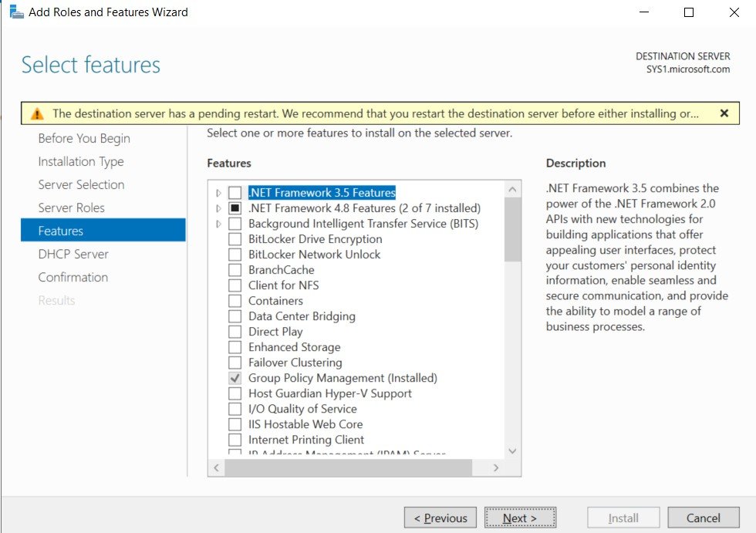Screen dimensions: 756x533
Task: Click features list scroll up arrow
Action: (512, 190)
